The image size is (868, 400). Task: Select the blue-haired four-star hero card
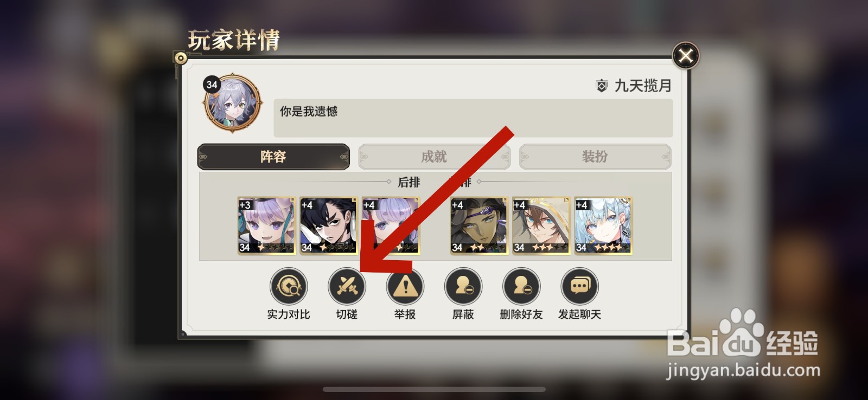click(x=603, y=226)
